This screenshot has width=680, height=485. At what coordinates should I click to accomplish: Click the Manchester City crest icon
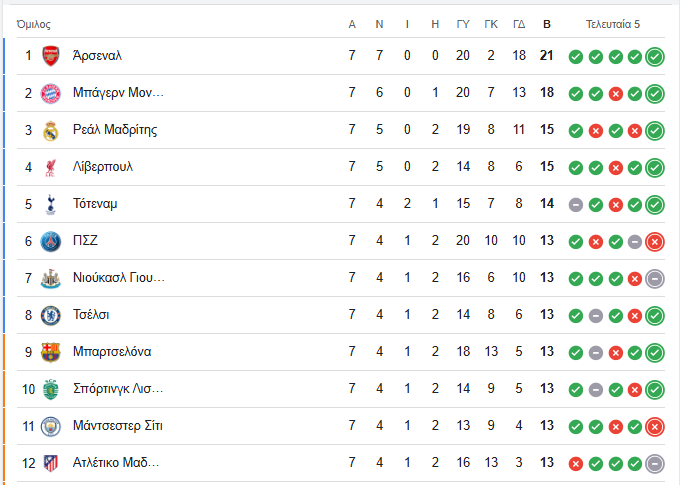click(x=51, y=426)
